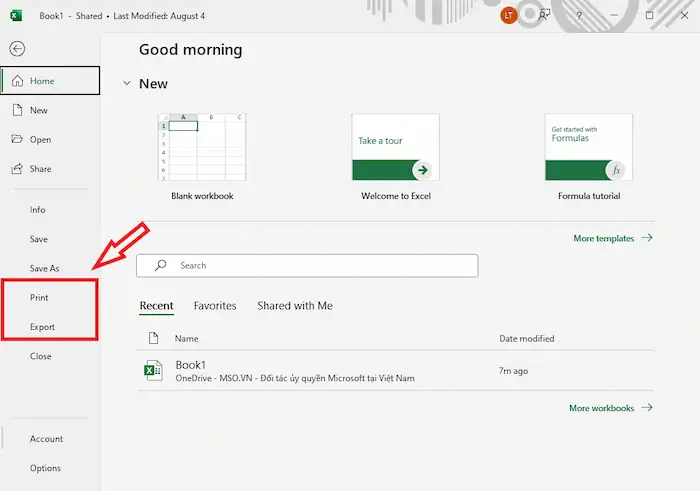Create a Blank workbook from thumbnail

coord(202,148)
